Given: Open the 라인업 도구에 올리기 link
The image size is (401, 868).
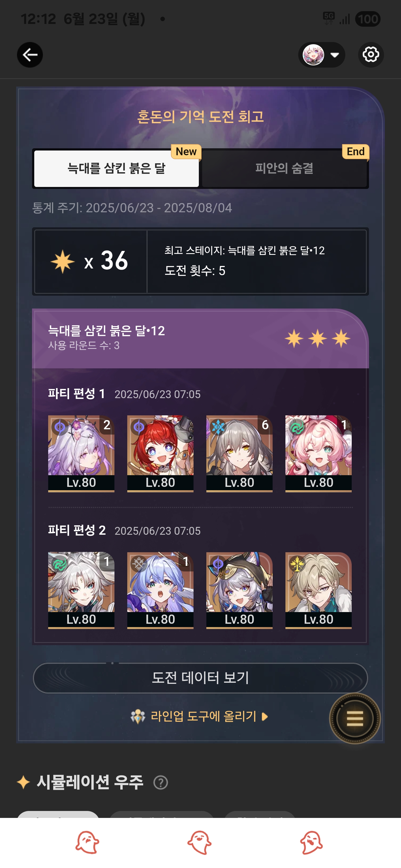Looking at the screenshot, I should coord(203,716).
